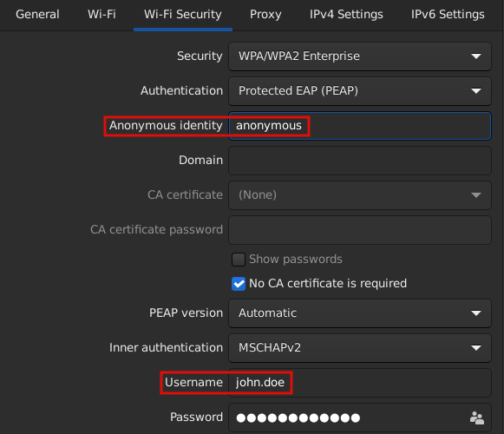Click the PEAP version dropdown arrow
Image resolution: width=504 pixels, height=434 pixels.
(476, 313)
